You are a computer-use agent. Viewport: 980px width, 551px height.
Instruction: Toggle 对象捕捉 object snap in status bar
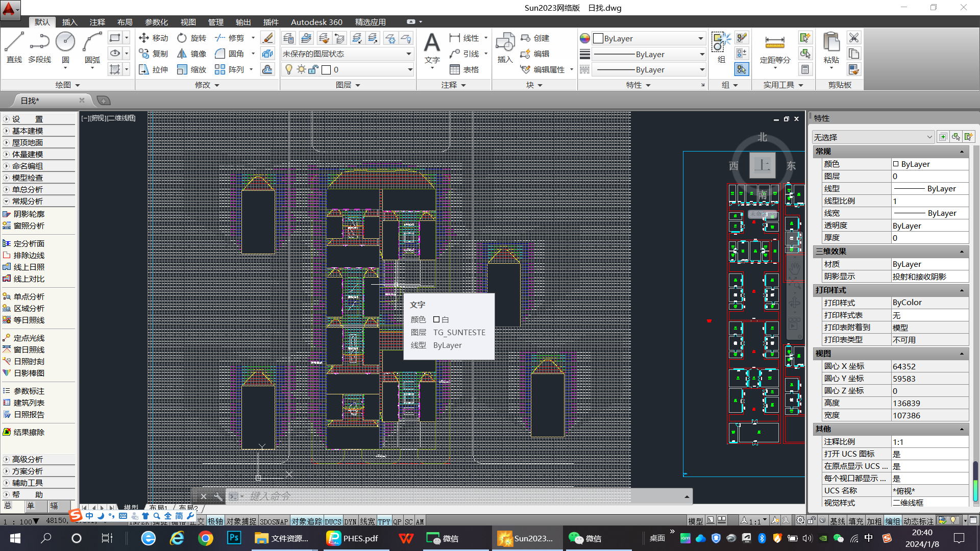(x=241, y=521)
